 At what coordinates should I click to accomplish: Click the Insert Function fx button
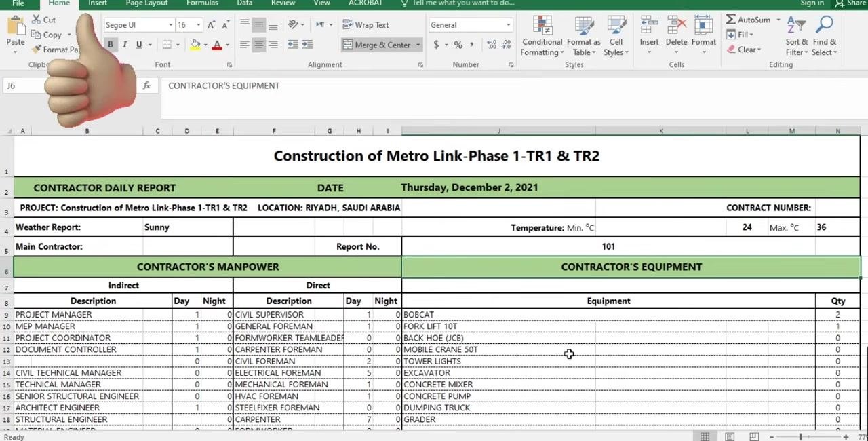(x=147, y=86)
